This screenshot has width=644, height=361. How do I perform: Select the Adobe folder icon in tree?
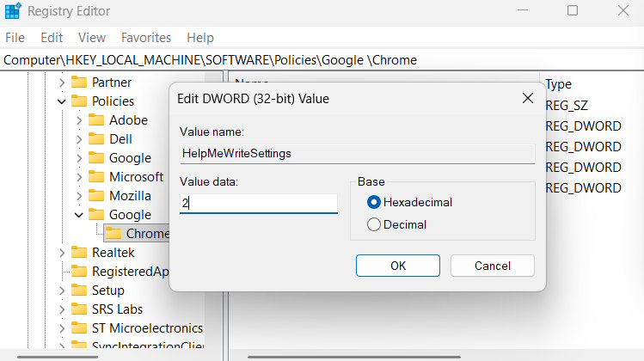click(95, 120)
